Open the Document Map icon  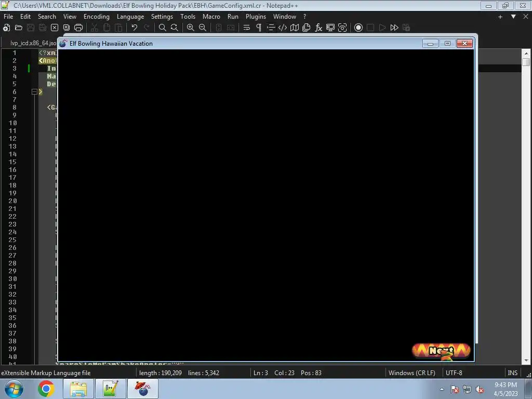pyautogui.click(x=295, y=28)
